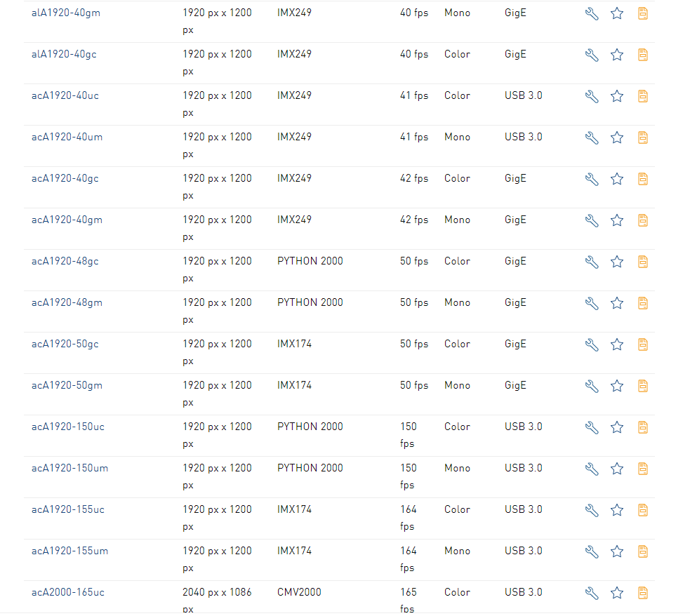Screen dimensions: 690x616
Task: Click the wrench icon for acA1920-50gm
Action: pyautogui.click(x=592, y=386)
